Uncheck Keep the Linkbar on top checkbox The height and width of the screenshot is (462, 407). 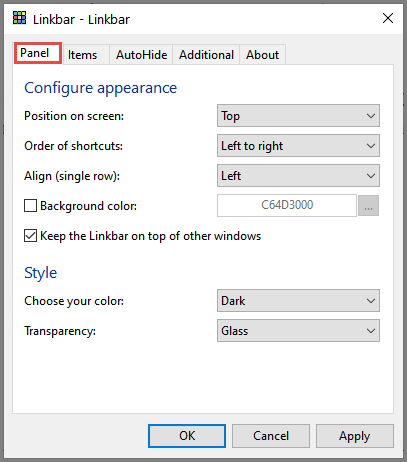tap(30, 236)
